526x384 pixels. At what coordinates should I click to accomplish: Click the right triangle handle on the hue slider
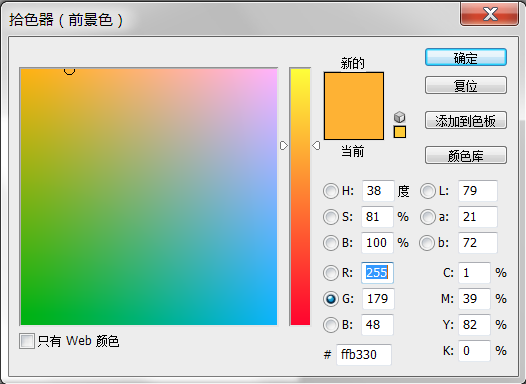tap(316, 146)
